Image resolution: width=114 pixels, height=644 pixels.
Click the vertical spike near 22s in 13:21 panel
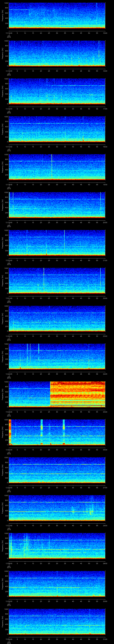44,279
